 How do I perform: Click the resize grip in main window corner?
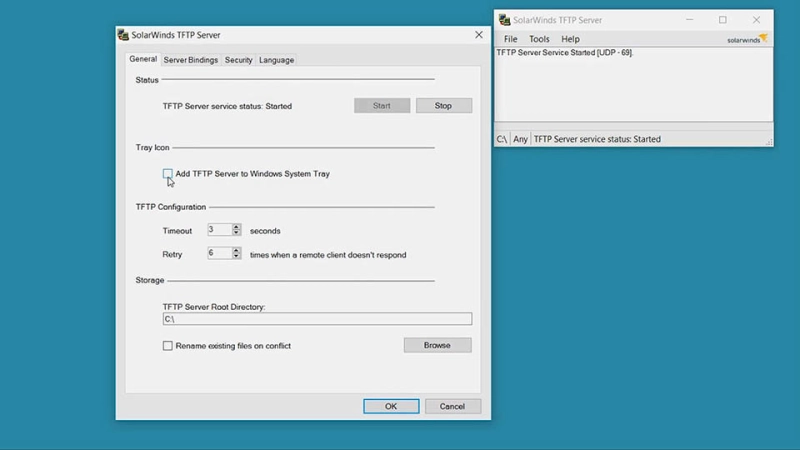pos(769,142)
